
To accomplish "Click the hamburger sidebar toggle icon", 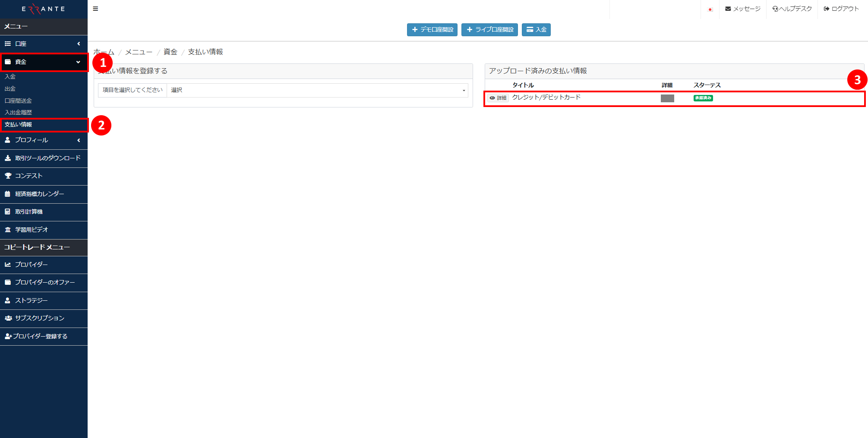I will (x=95, y=9).
